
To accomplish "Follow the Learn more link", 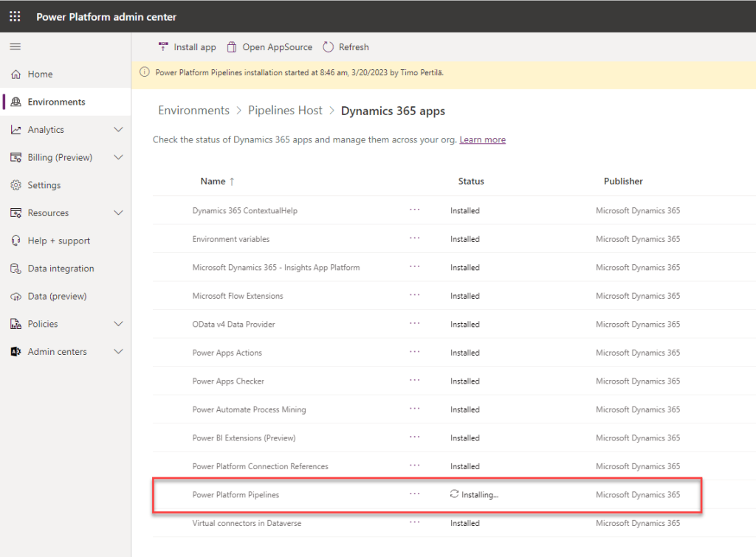I will 482,139.
